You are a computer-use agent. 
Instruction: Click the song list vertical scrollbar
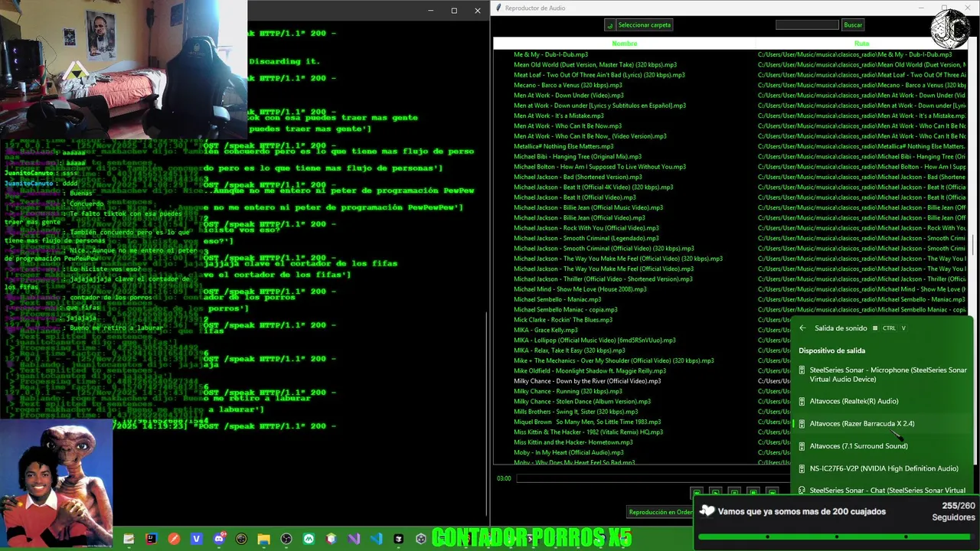973,245
